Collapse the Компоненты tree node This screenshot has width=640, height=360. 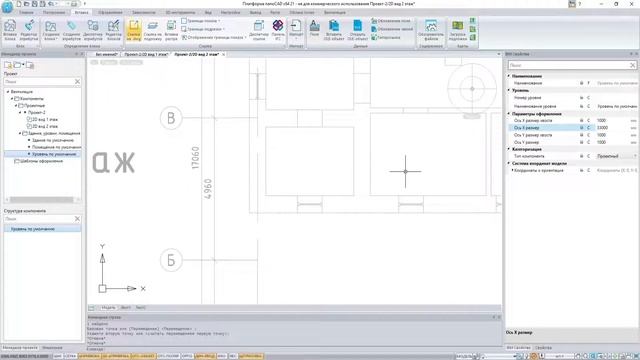(12, 99)
